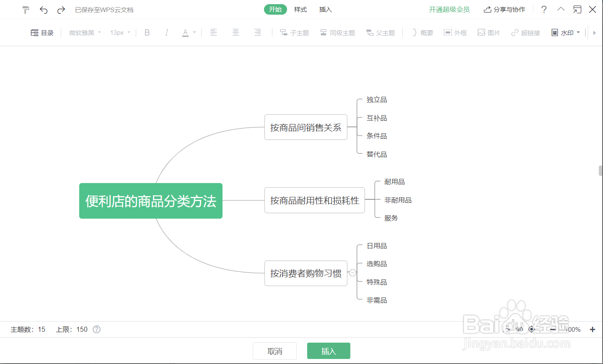Align text center
The image size is (603, 364).
click(x=236, y=32)
